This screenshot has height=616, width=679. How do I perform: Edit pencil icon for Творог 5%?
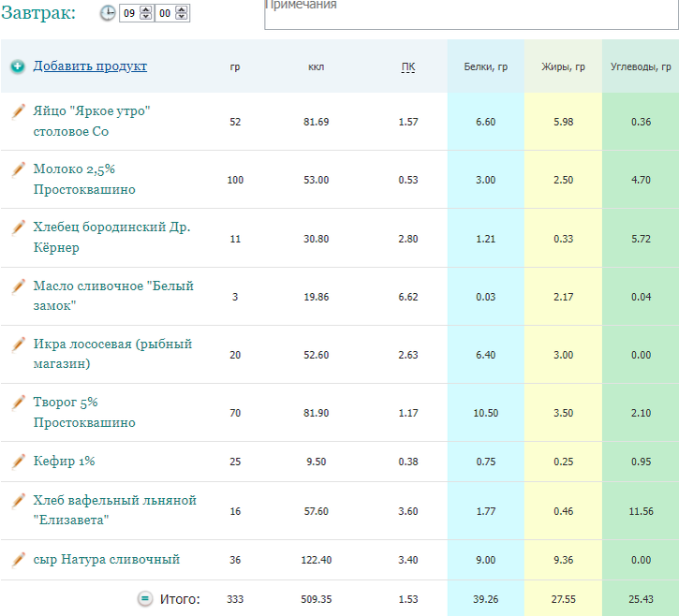[18, 403]
